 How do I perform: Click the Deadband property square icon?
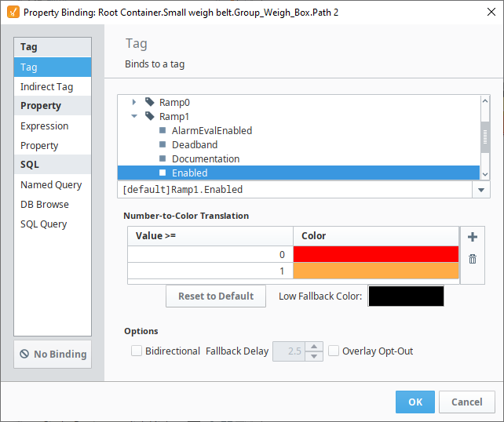pyautogui.click(x=163, y=144)
